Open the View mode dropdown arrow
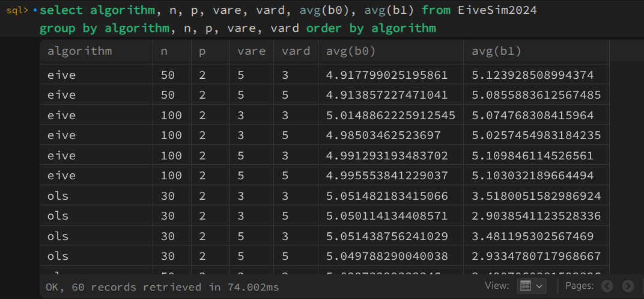 click(x=539, y=286)
